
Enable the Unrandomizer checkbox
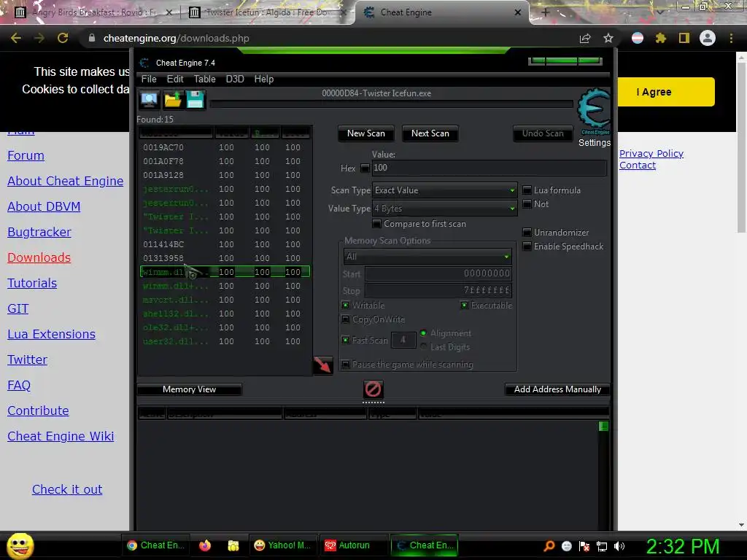point(527,233)
